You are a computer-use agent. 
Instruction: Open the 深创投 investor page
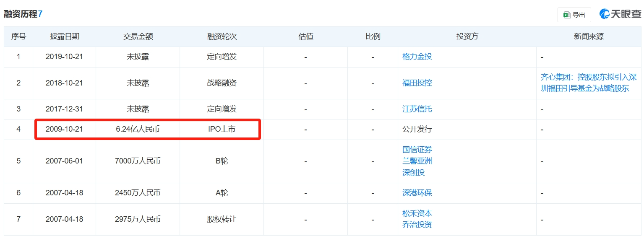tap(414, 172)
